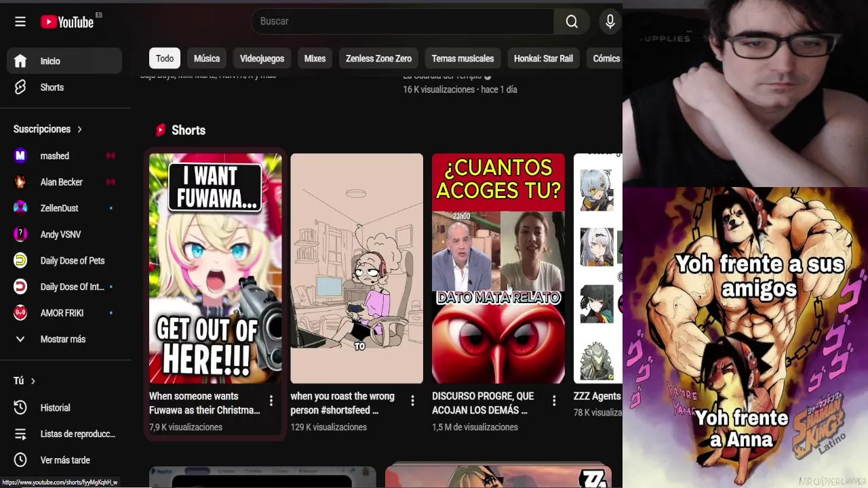868x488 pixels.
Task: Click the Historial clock-arrow icon
Action: pos(20,408)
